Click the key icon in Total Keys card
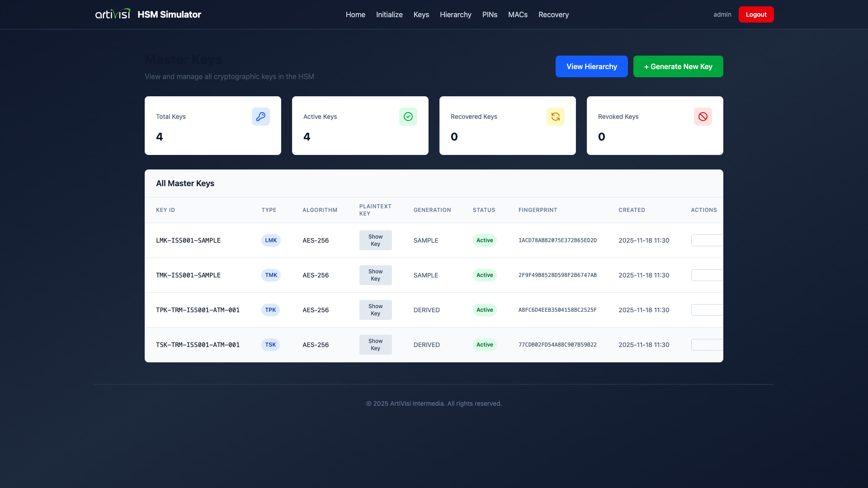The width and height of the screenshot is (868, 488). pos(260,117)
